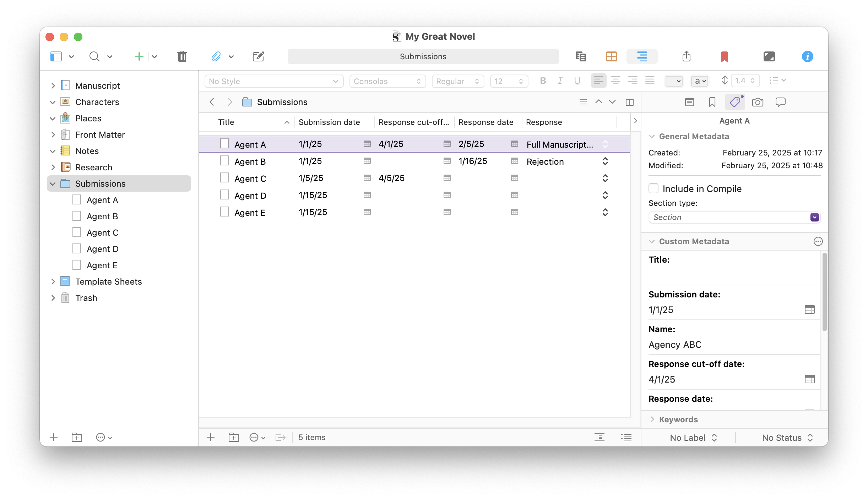The width and height of the screenshot is (868, 499).
Task: Open Corkboard view mode
Action: pos(611,56)
